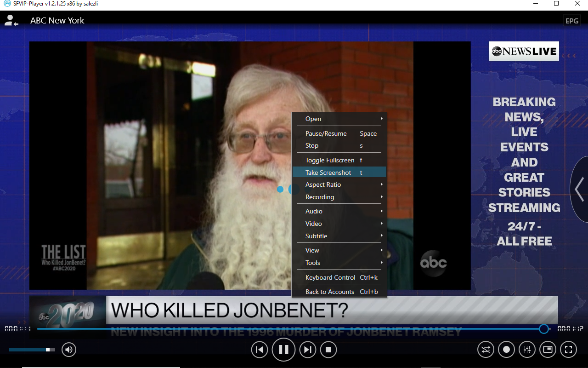
Task: Click the SFVIP-Player title bar app icon
Action: tap(7, 4)
